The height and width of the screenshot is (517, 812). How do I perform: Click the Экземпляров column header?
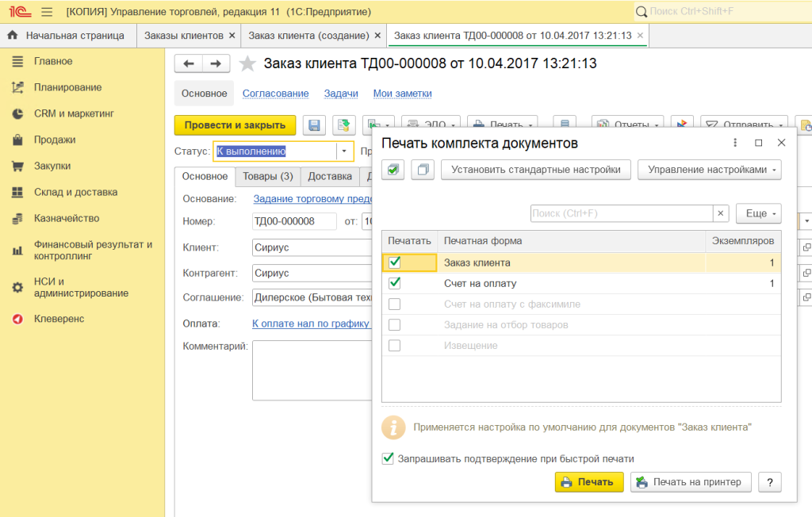click(742, 241)
